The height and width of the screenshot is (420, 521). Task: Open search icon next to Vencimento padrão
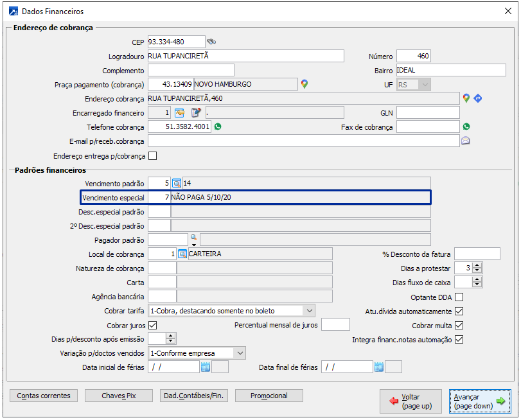point(177,184)
